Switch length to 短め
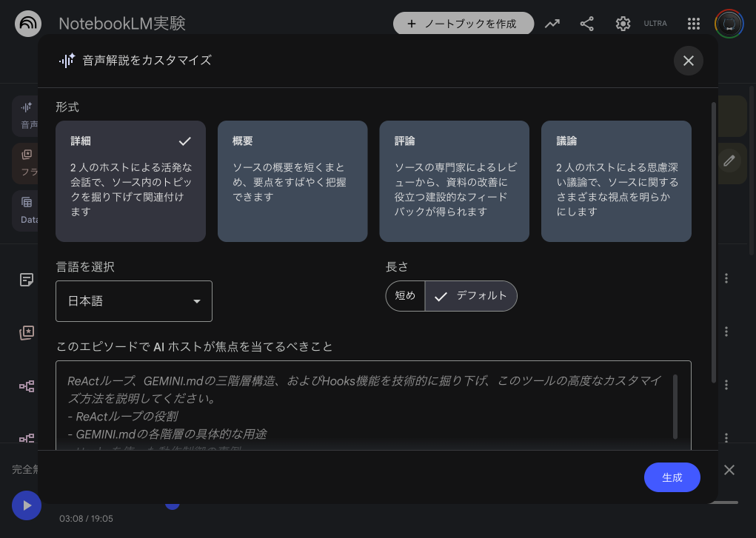Viewport: 756px width, 538px height. [405, 295]
